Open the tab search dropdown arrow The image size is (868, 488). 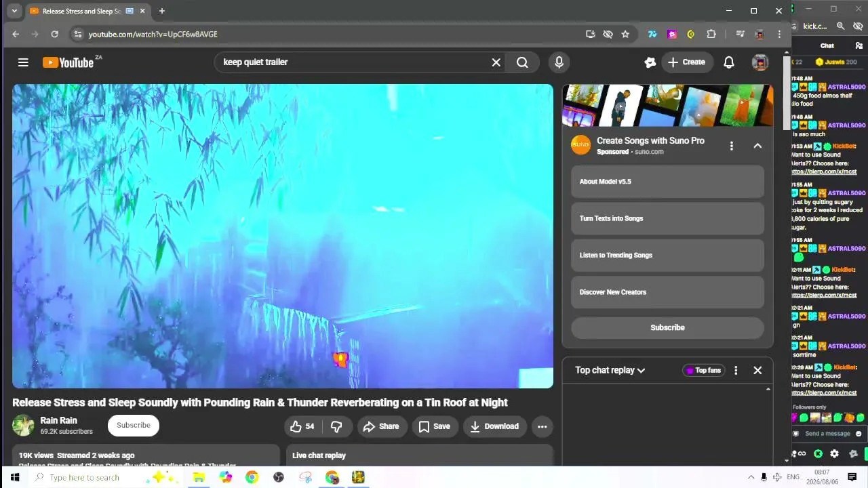pyautogui.click(x=14, y=11)
